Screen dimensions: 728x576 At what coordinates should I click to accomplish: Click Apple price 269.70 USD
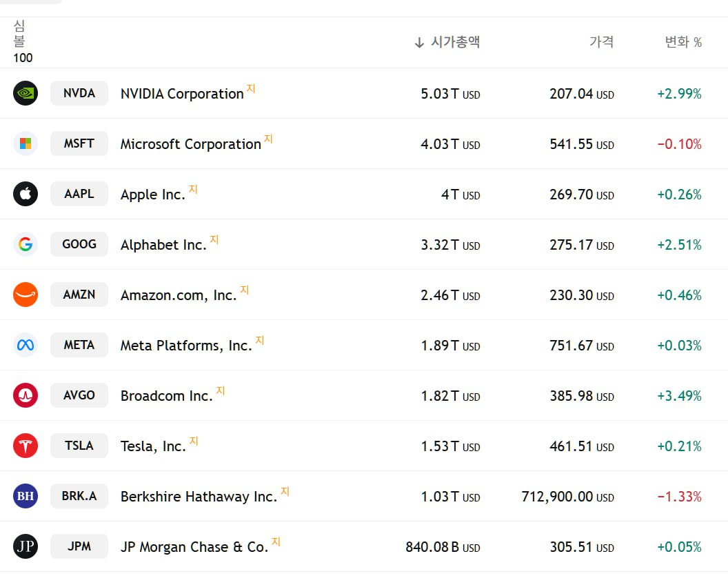coord(582,195)
